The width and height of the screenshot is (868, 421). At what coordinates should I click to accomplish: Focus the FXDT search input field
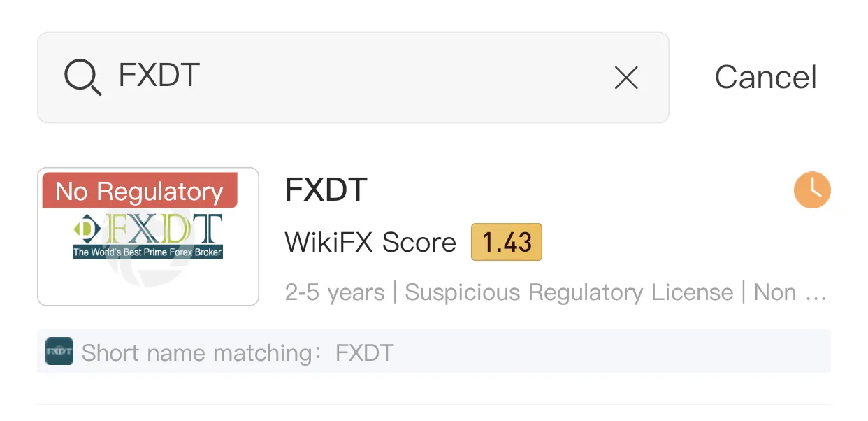(353, 78)
